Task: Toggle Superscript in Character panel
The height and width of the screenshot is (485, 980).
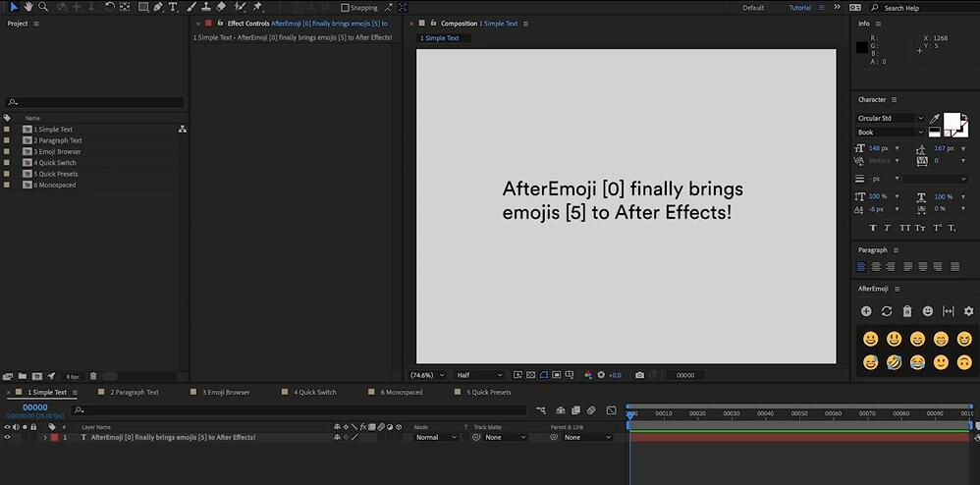Action: click(938, 228)
